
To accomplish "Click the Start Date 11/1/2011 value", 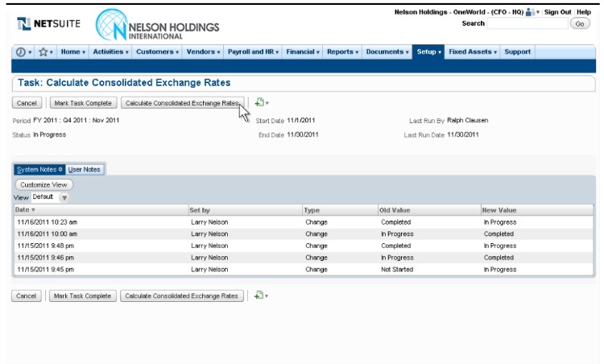I will pyautogui.click(x=301, y=120).
